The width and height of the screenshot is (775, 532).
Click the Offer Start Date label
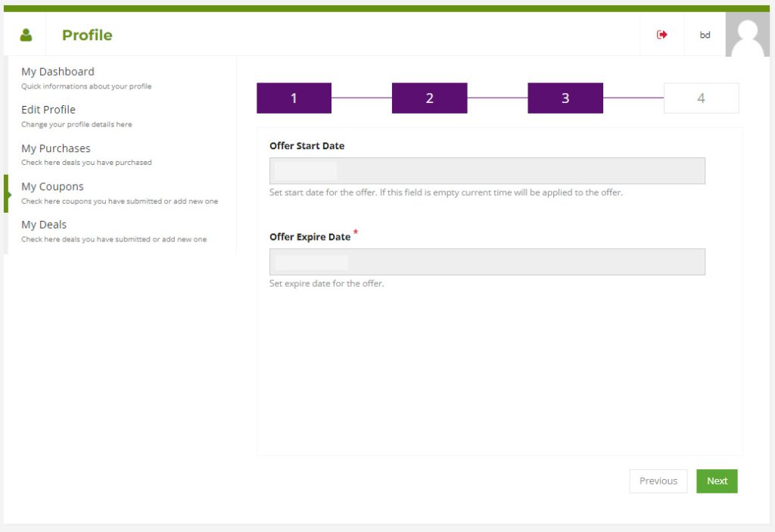click(x=307, y=146)
